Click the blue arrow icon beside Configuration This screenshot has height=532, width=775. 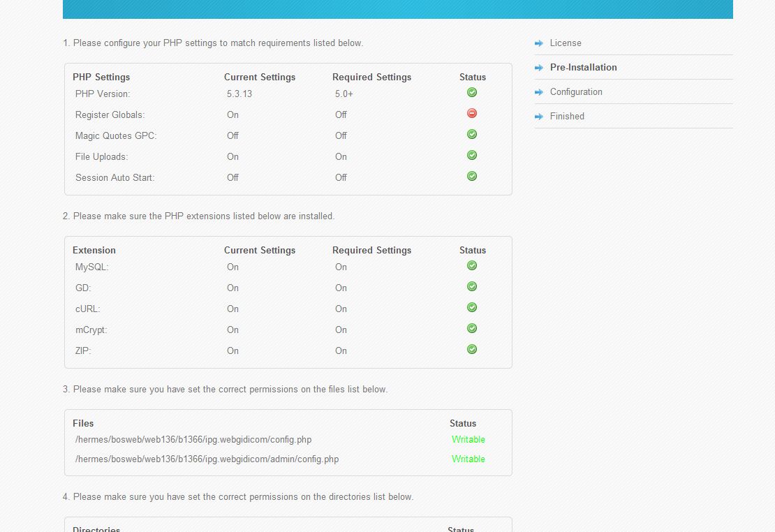(x=539, y=92)
